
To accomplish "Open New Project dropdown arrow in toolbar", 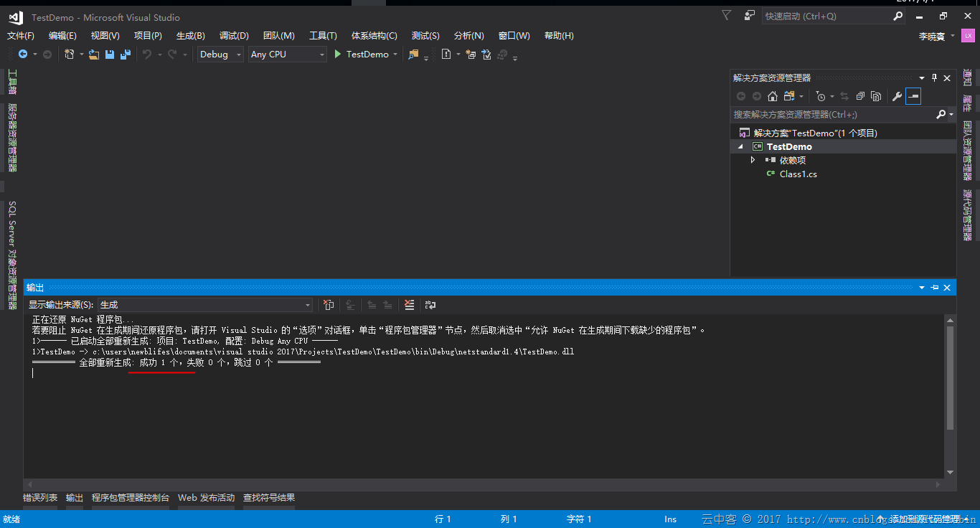I will tap(82, 55).
